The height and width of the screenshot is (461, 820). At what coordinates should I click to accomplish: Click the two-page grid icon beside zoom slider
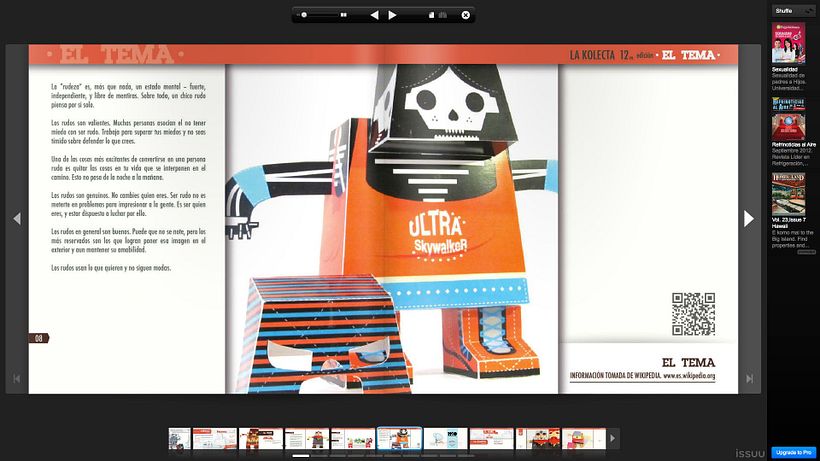(344, 15)
